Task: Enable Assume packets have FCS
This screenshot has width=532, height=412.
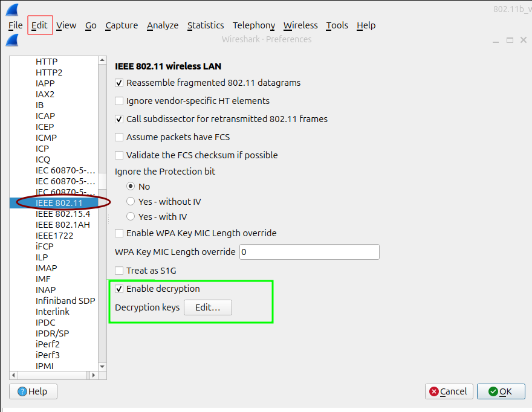Action: click(x=118, y=137)
